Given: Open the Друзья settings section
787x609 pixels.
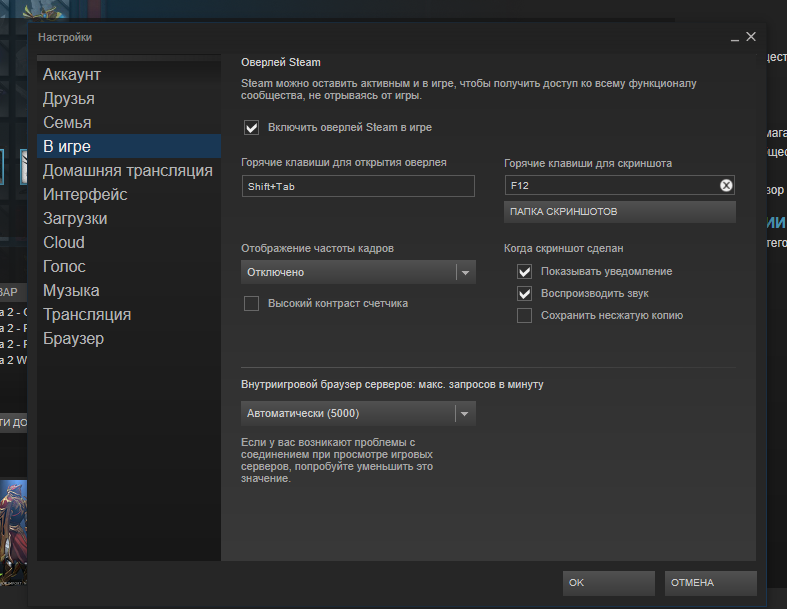Looking at the screenshot, I should [x=129, y=98].
